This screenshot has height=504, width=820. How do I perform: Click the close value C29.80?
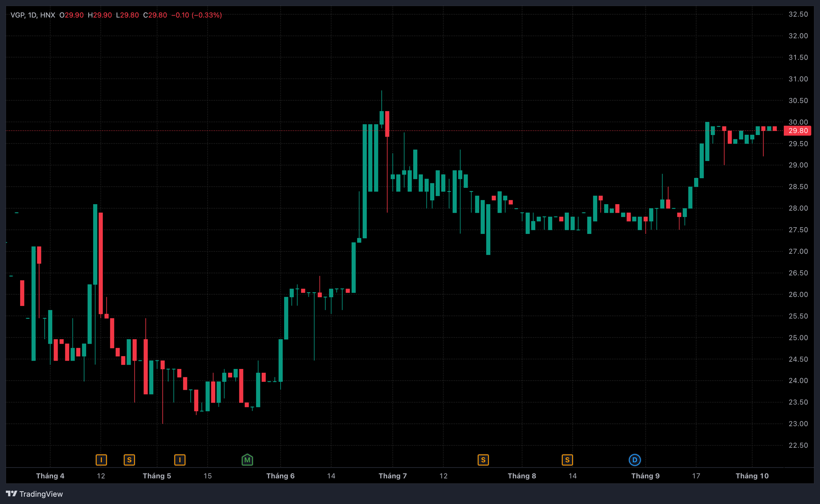pos(155,15)
